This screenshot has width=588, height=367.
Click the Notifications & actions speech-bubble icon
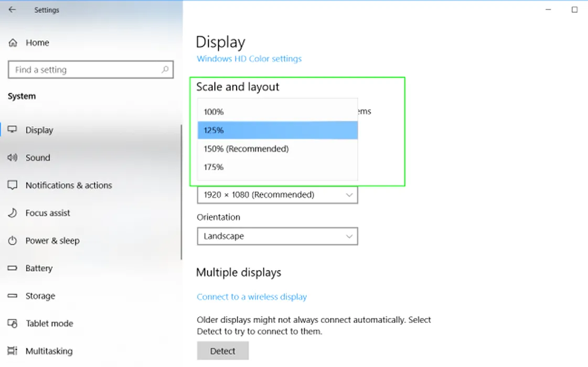13,185
